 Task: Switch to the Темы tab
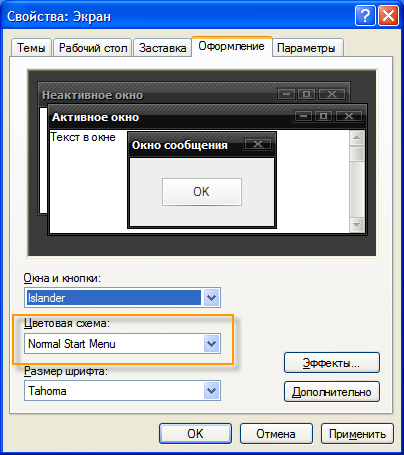31,48
